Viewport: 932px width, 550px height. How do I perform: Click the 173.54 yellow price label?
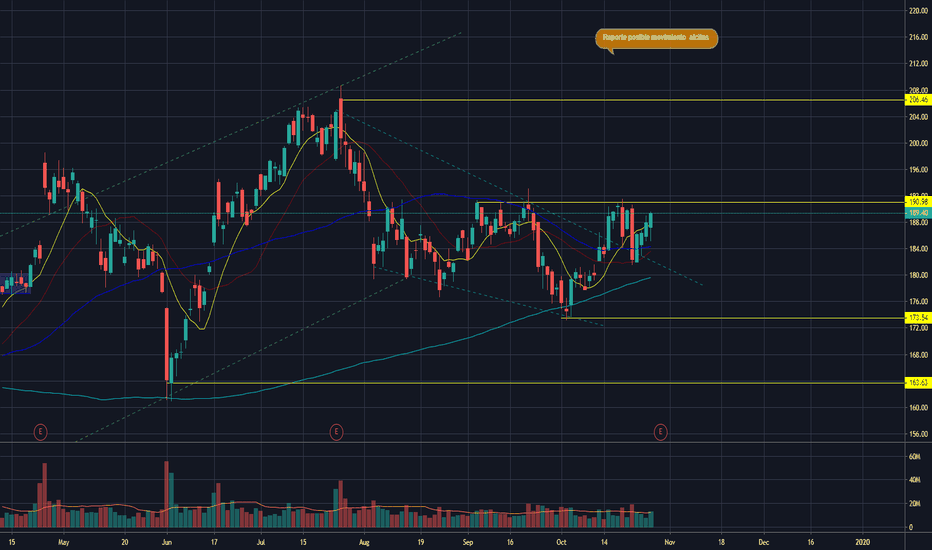pos(918,318)
